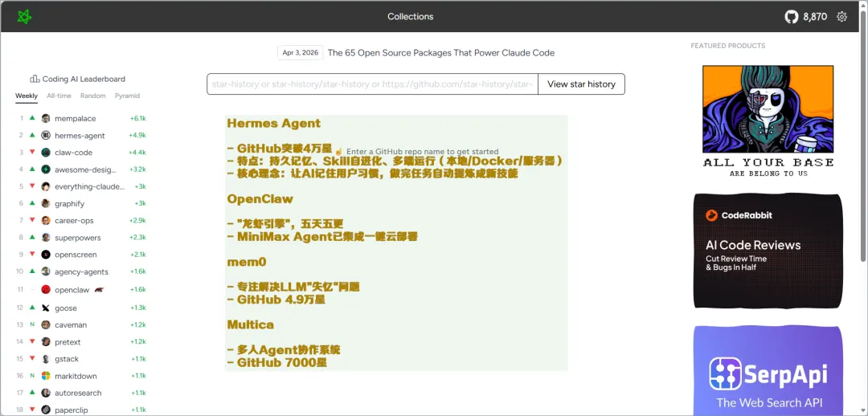Click pretext avatar icon
The image size is (868, 416).
coord(46,342)
